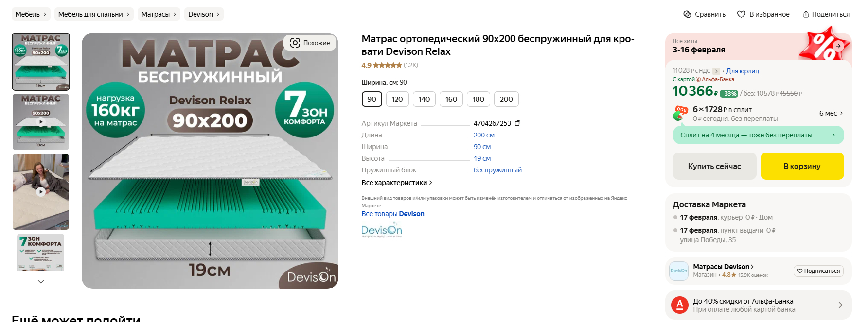Viewport: 868px width, 322px height.
Task: Add to favorites with the heart icon
Action: (x=741, y=14)
